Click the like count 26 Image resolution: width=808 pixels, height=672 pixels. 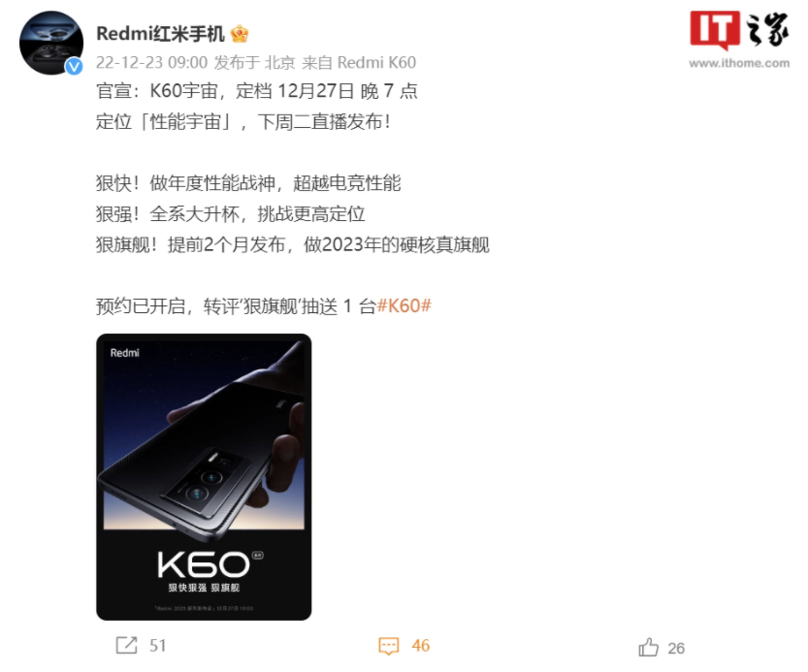point(676,649)
